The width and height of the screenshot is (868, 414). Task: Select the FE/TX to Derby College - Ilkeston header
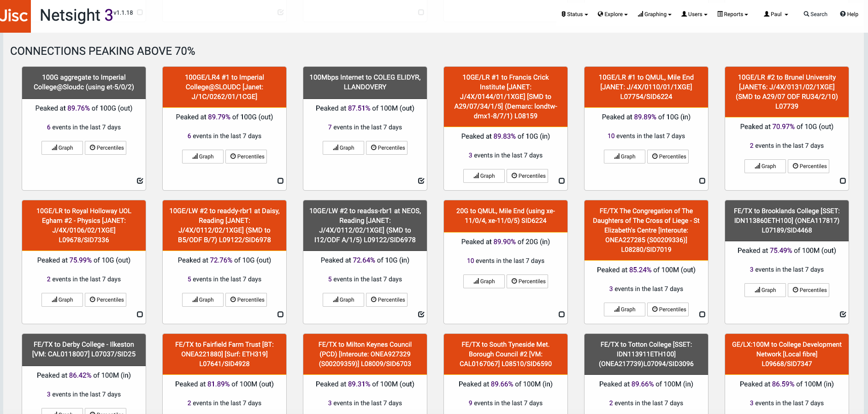click(x=84, y=350)
